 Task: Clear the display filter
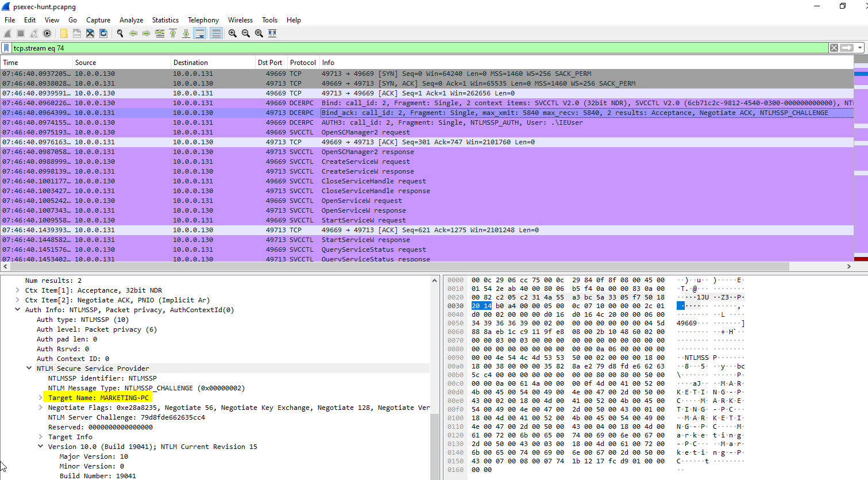[x=834, y=48]
